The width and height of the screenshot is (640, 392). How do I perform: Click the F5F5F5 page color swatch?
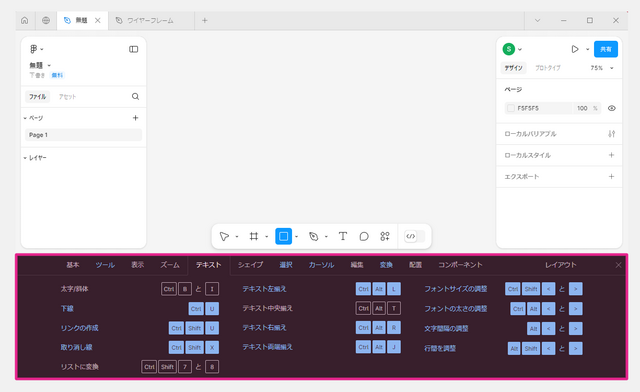[511, 108]
